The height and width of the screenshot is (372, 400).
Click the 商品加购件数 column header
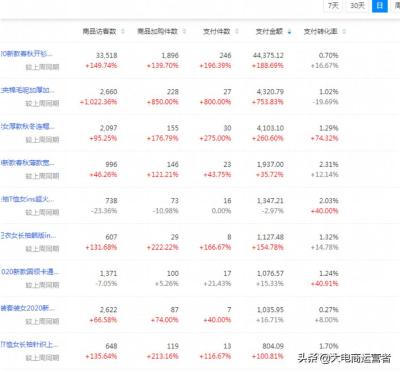coord(158,31)
